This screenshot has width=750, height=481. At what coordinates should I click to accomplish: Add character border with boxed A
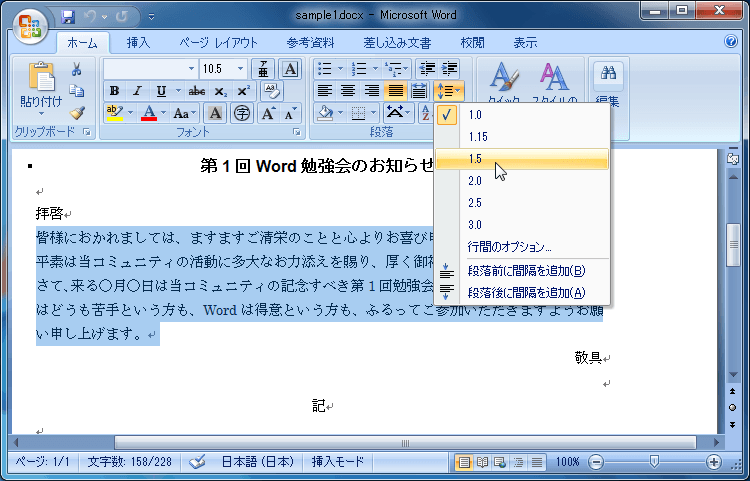[290, 69]
